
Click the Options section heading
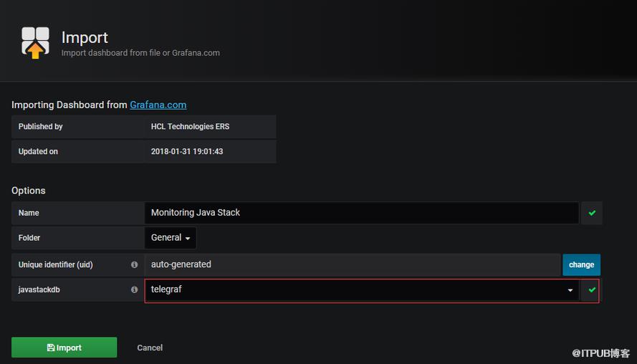[29, 191]
